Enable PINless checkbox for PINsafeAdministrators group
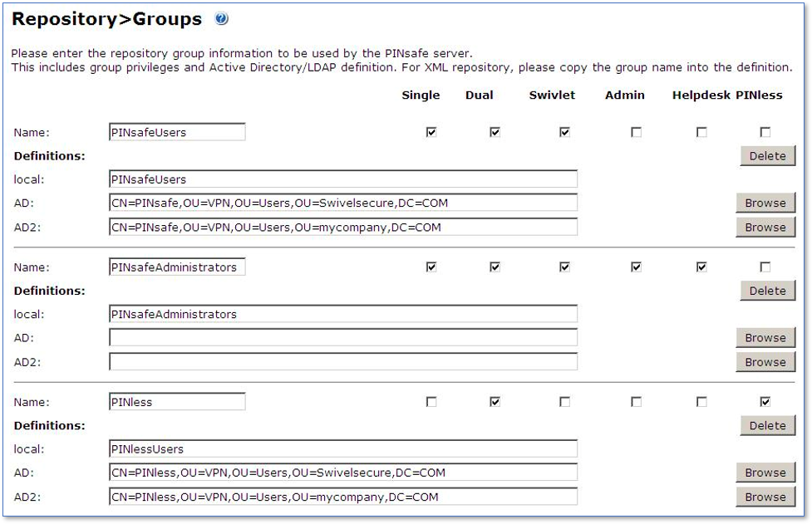812x524 pixels. point(765,267)
